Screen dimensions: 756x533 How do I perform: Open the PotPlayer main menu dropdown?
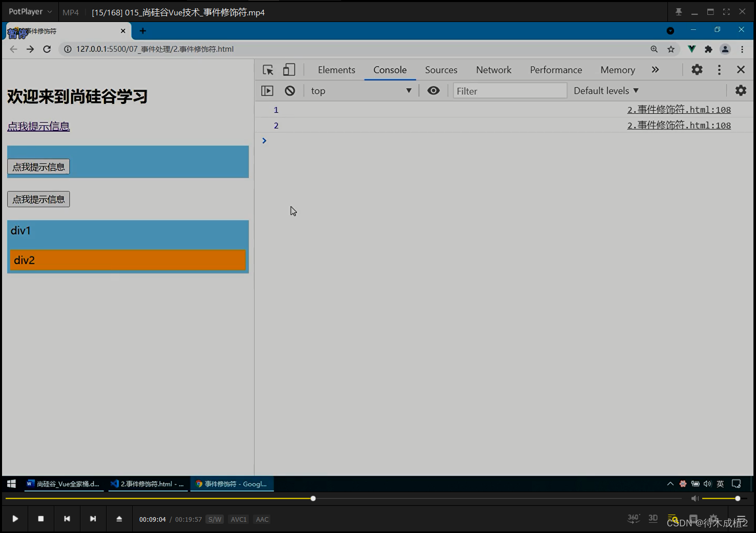click(30, 12)
